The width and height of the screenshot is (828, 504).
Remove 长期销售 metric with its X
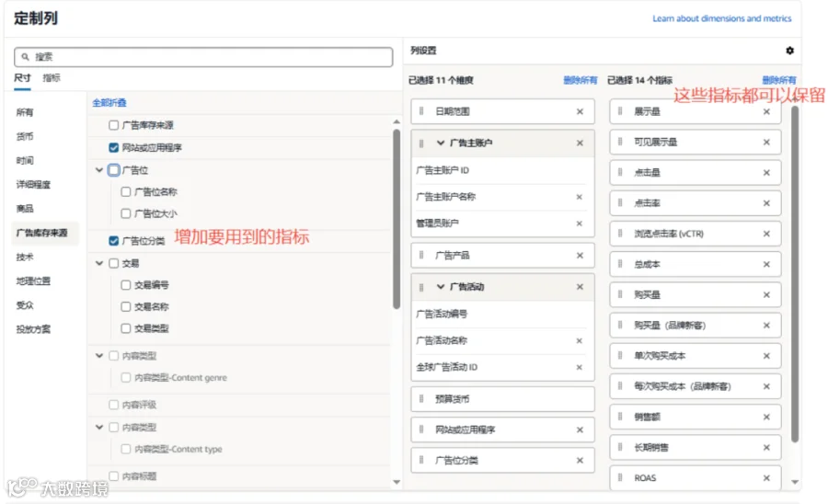click(766, 448)
